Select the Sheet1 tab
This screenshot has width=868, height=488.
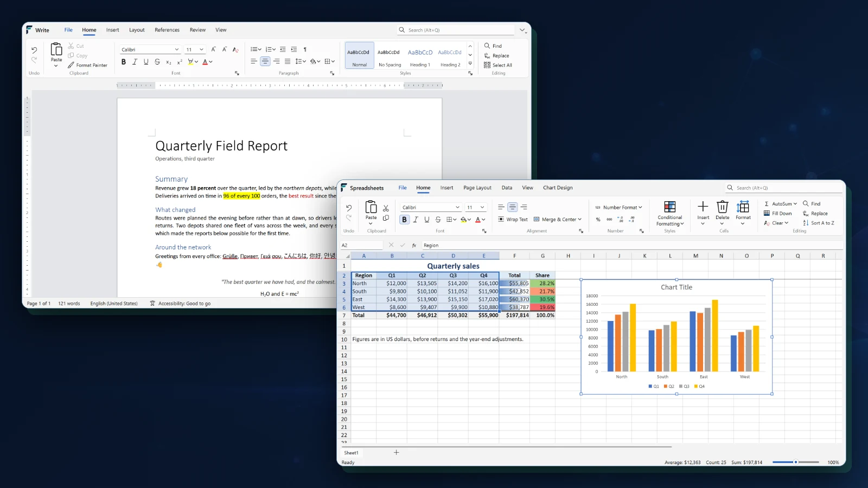coord(351,453)
